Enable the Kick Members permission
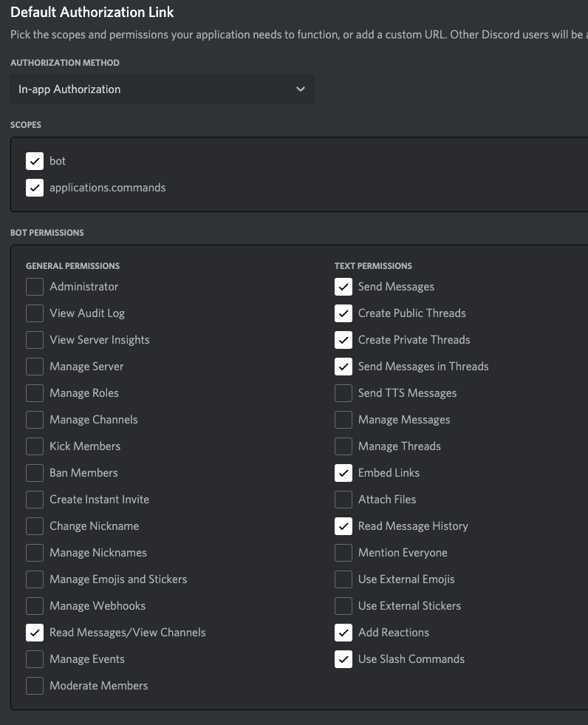This screenshot has height=725, width=588. pyautogui.click(x=35, y=446)
